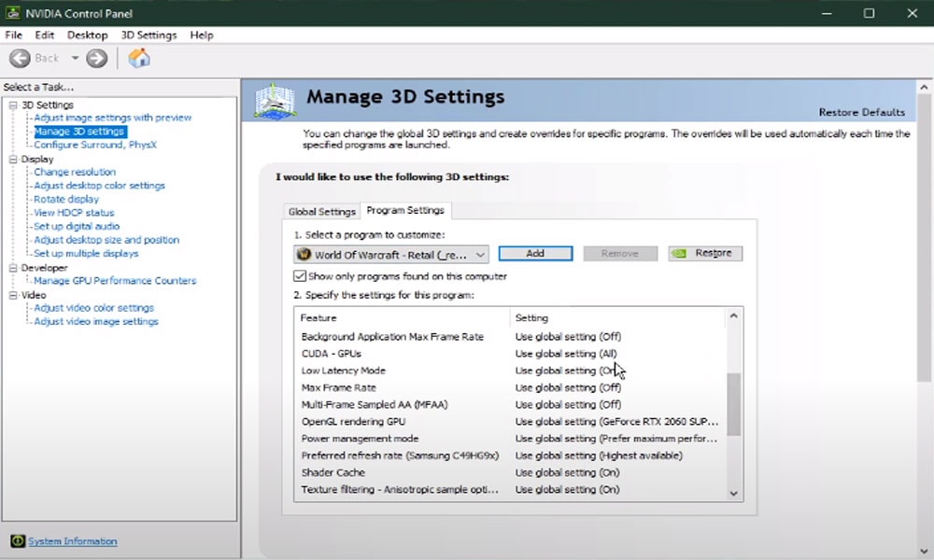
Task: Click the Restore button
Action: [705, 254]
